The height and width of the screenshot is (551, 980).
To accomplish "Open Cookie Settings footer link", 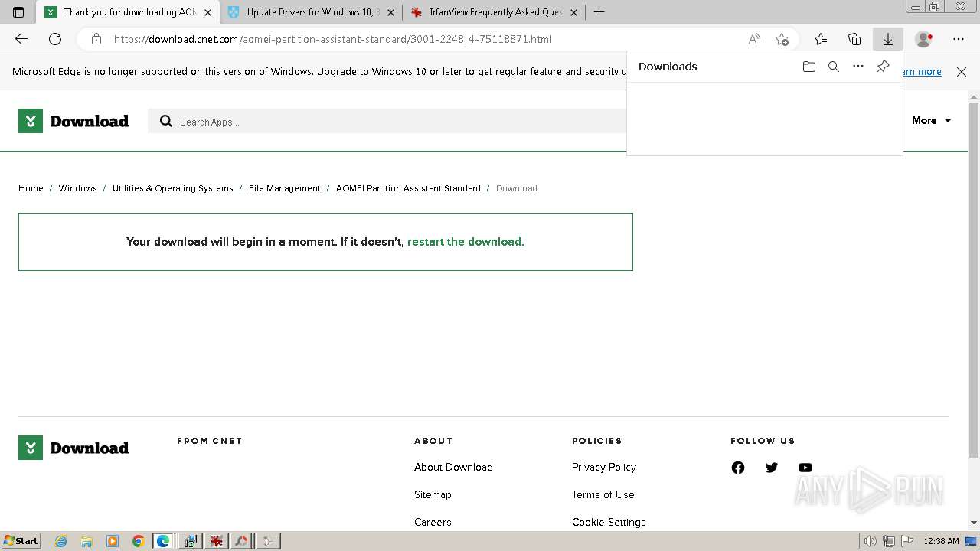I will (x=609, y=522).
